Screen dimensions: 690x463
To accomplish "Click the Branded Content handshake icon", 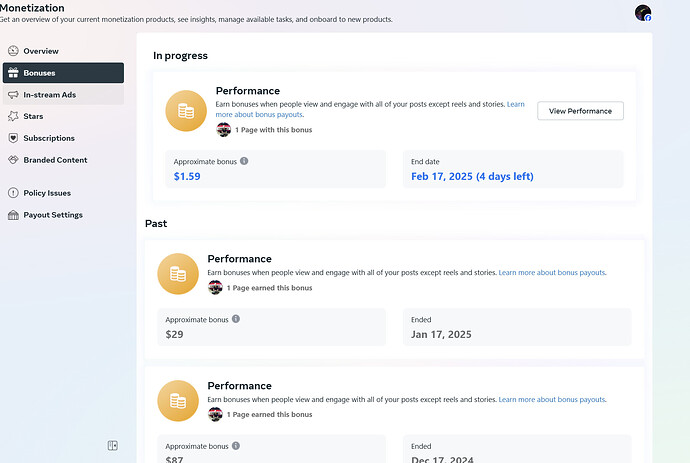I will (13, 160).
